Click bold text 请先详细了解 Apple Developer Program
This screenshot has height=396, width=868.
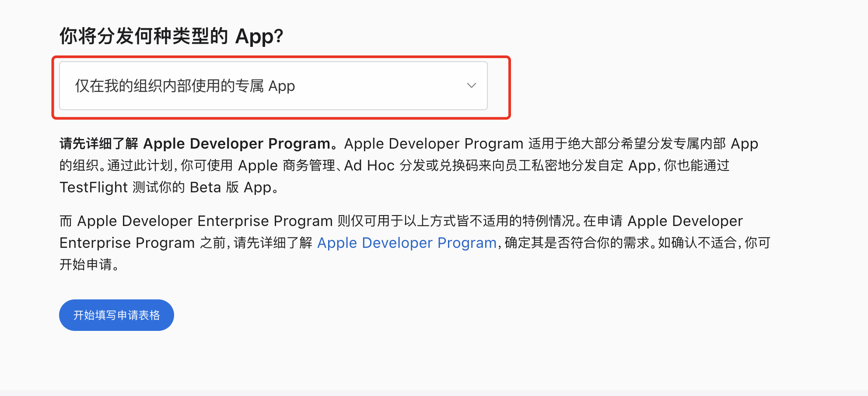[198, 144]
